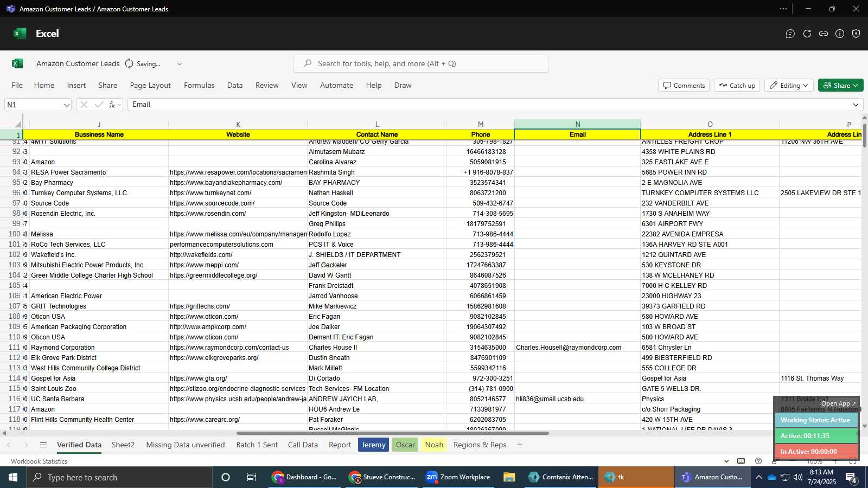
Task: Open the Editing mode dropdown
Action: coord(789,85)
